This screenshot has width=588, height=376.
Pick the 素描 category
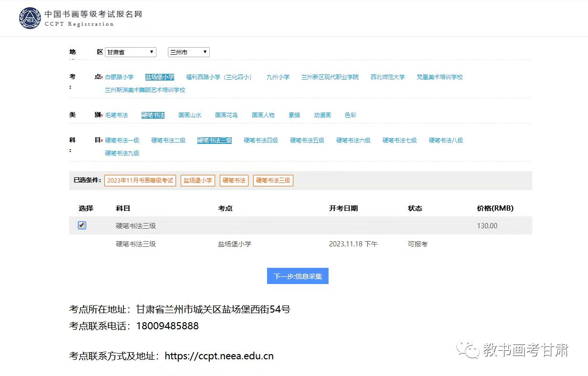point(294,115)
